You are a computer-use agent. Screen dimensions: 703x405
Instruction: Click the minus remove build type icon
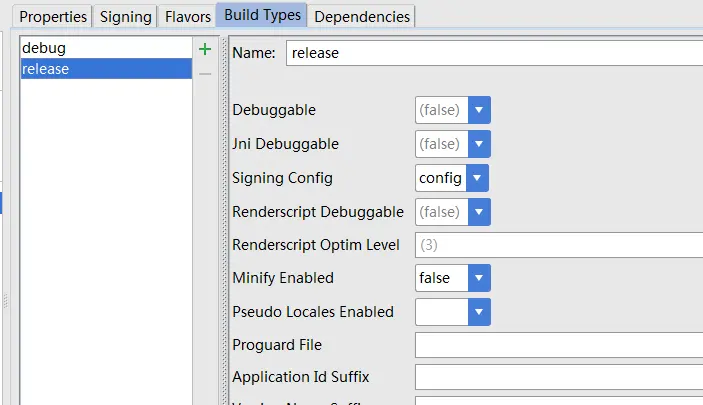(x=205, y=73)
